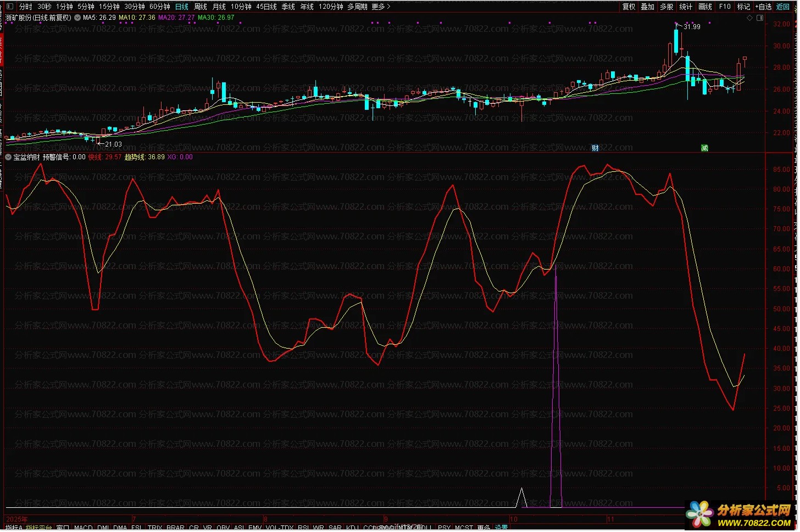Add stock with +自选 button
Viewport: 800px width, 532px height.
click(x=763, y=7)
